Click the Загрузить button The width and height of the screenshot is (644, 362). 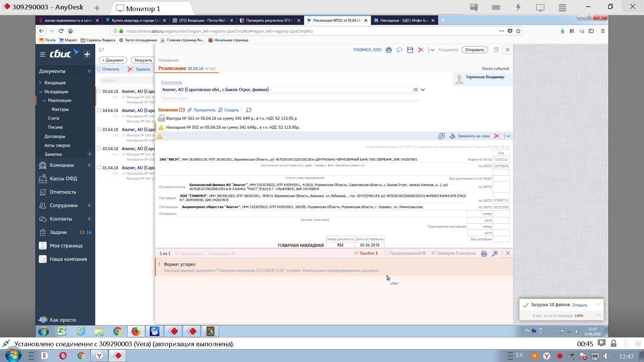[x=143, y=60]
